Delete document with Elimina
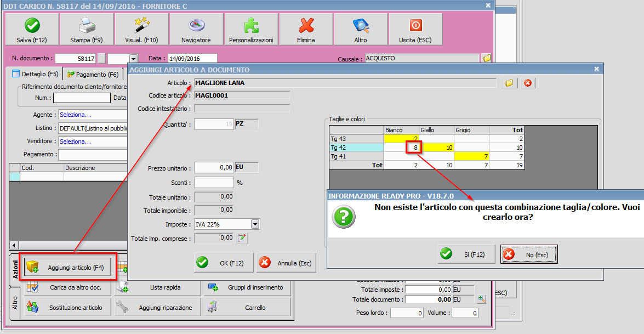The width and height of the screenshot is (644, 334). tap(306, 29)
